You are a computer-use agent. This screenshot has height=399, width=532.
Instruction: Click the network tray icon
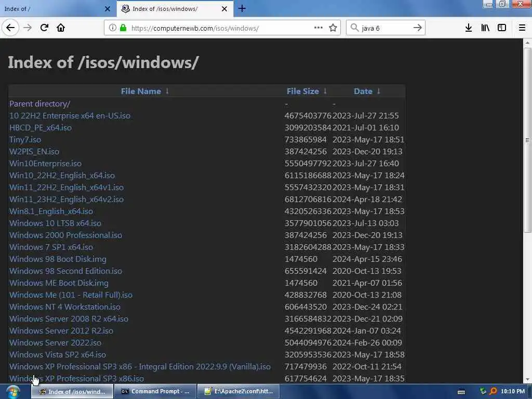click(x=483, y=392)
